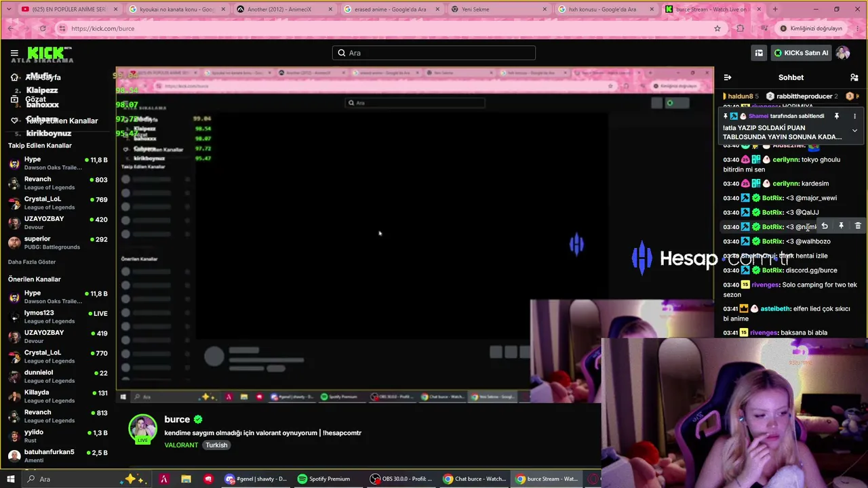Click Daha Fazla Göster to show more channels
The width and height of the screenshot is (868, 488).
[32, 262]
